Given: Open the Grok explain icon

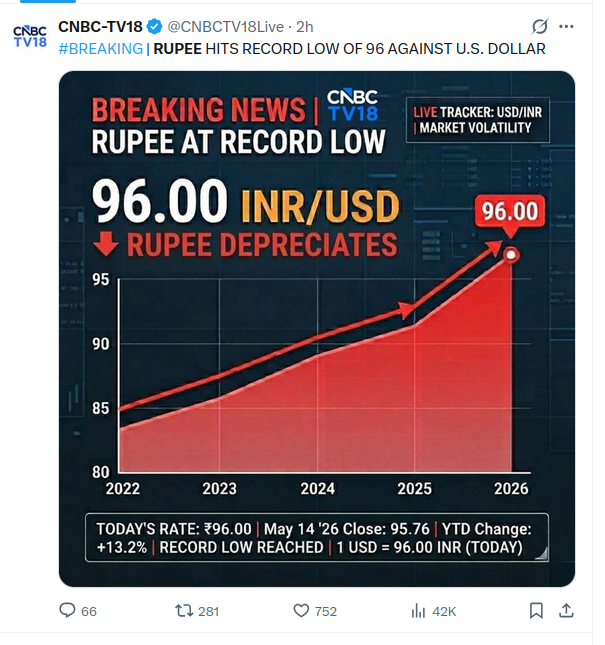Looking at the screenshot, I should tap(540, 27).
